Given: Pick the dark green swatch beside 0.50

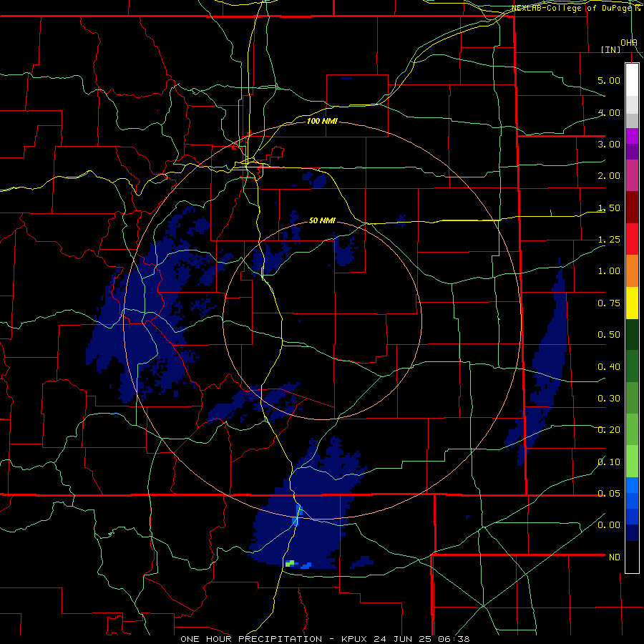Looking at the screenshot, I should [x=632, y=335].
